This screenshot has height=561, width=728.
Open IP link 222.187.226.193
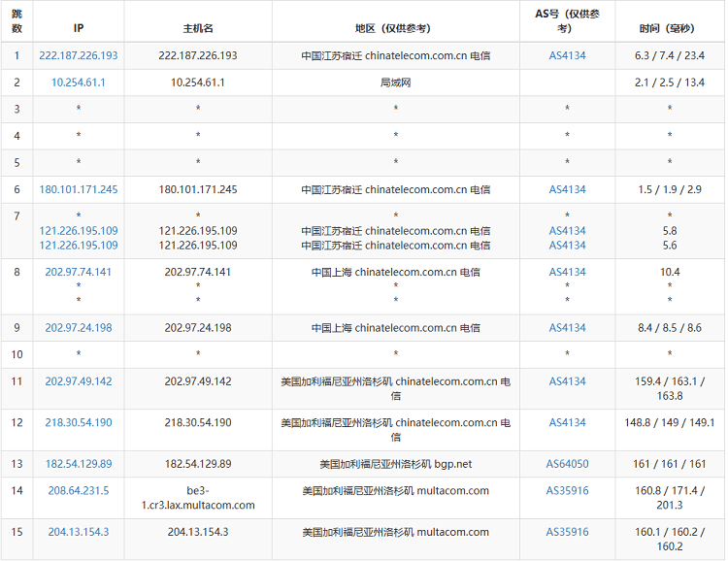tap(79, 55)
